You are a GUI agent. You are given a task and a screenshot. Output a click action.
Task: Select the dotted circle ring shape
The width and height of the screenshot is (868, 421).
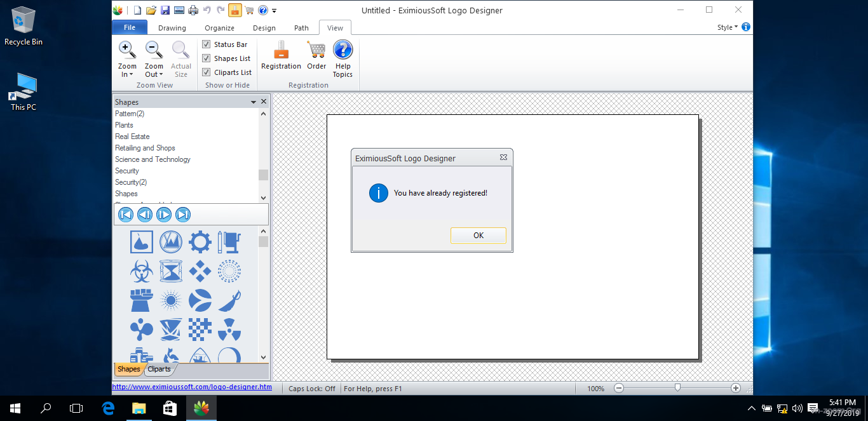click(x=229, y=271)
